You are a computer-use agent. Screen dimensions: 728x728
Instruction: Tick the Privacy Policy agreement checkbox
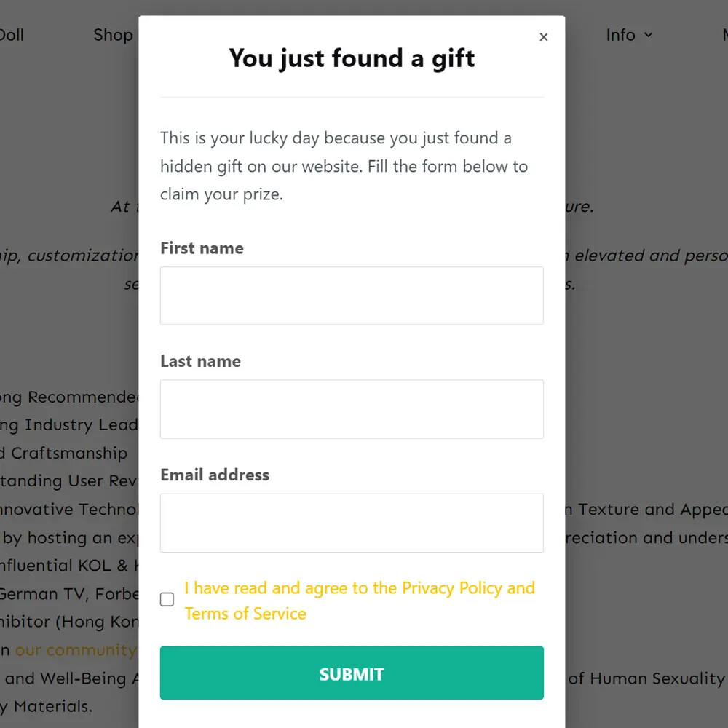coord(167,600)
